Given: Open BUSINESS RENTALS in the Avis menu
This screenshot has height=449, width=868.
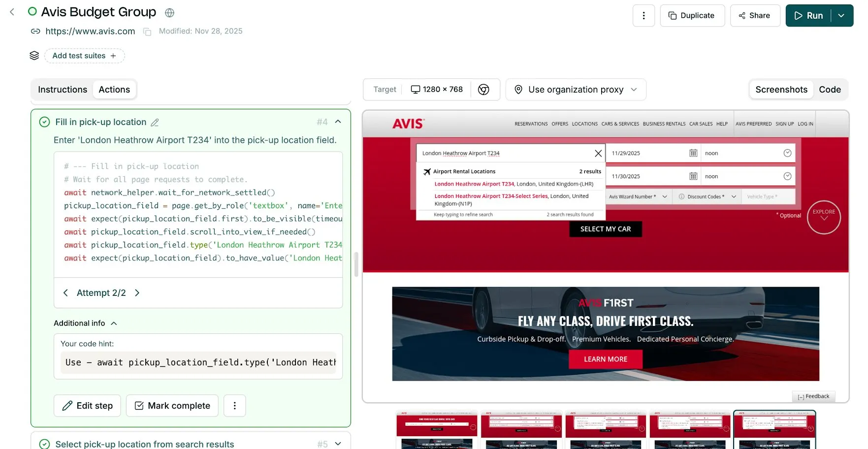Looking at the screenshot, I should [x=664, y=124].
